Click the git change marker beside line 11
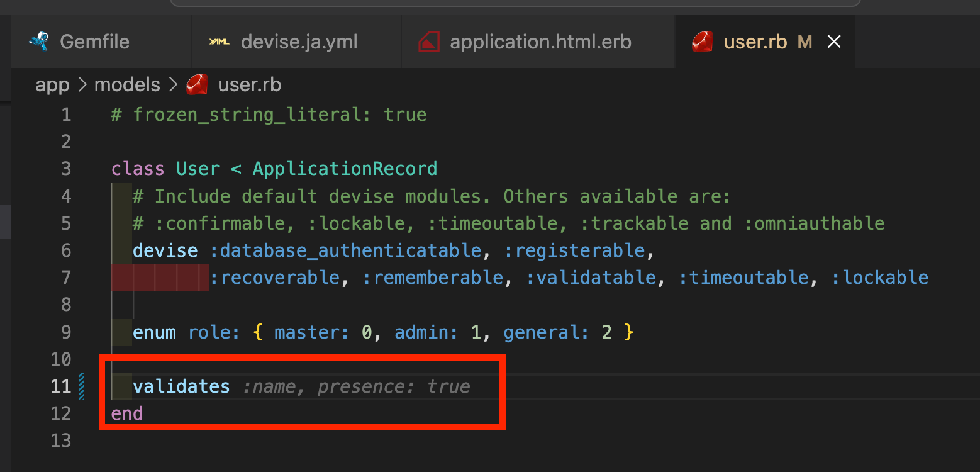The image size is (980, 472). pos(82,386)
